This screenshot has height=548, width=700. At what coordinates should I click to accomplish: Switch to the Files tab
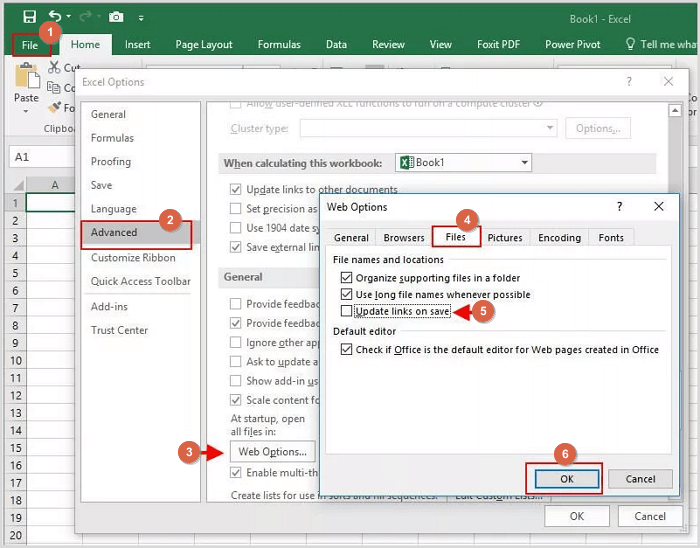pos(455,237)
